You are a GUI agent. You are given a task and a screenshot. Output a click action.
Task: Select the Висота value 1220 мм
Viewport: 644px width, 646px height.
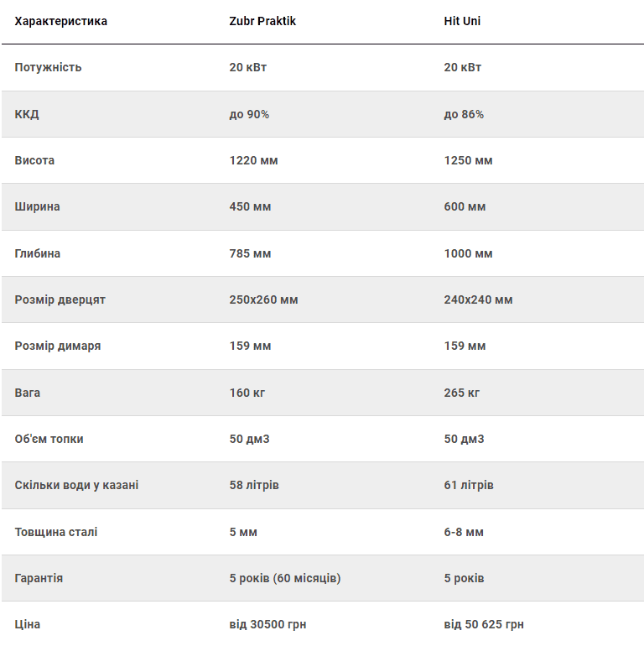(x=253, y=160)
